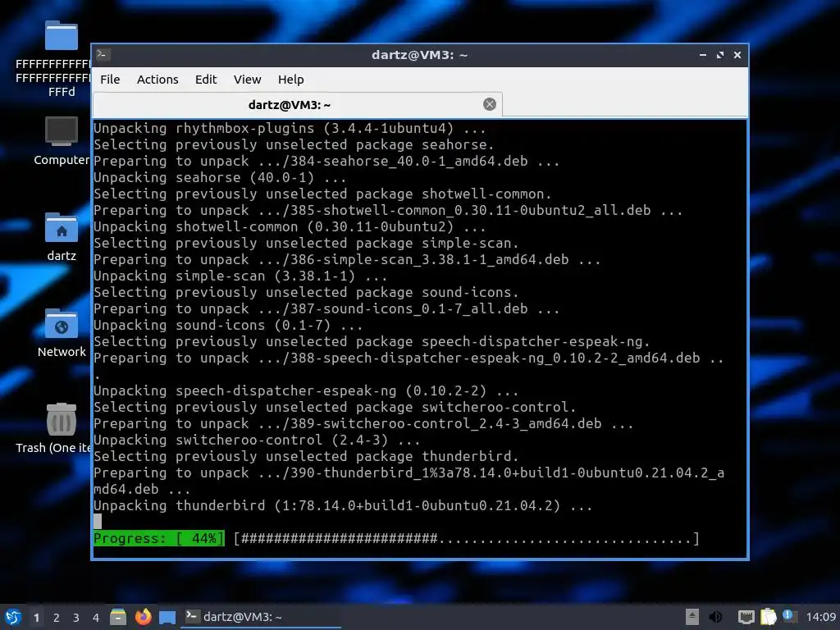Open the File menu in the terminal
The image size is (840, 630).
(x=110, y=80)
